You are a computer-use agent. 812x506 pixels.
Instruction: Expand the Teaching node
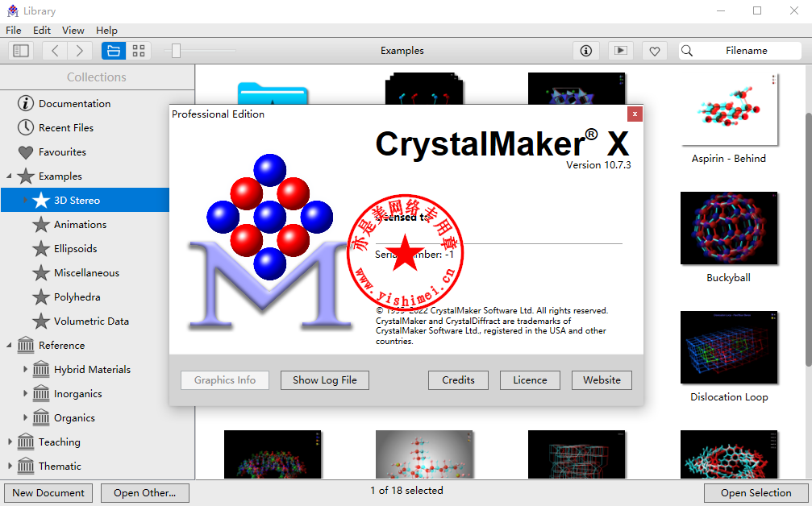click(10, 442)
